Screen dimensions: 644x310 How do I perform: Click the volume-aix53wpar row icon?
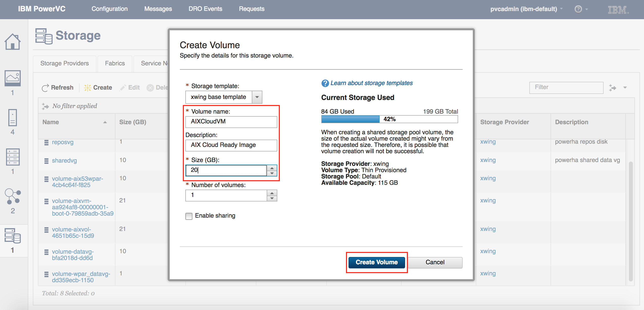pos(46,179)
